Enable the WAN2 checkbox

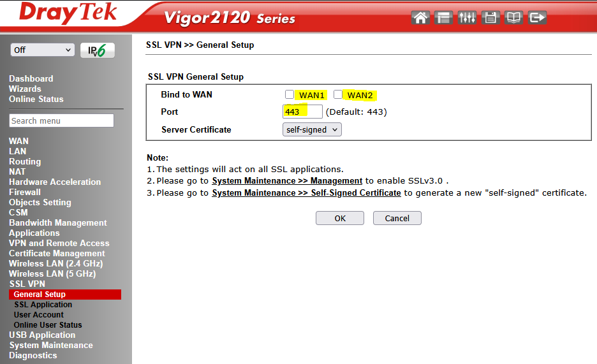point(337,94)
